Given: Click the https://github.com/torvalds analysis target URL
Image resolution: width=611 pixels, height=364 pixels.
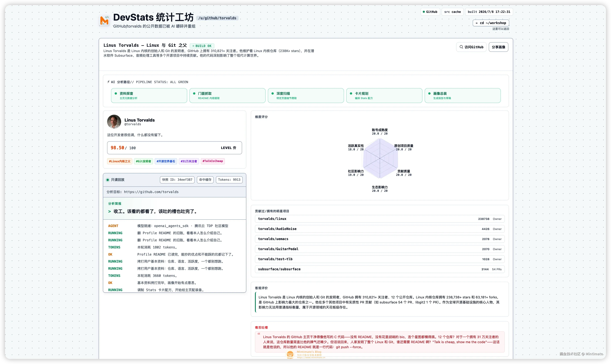Looking at the screenshot, I should click(151, 192).
